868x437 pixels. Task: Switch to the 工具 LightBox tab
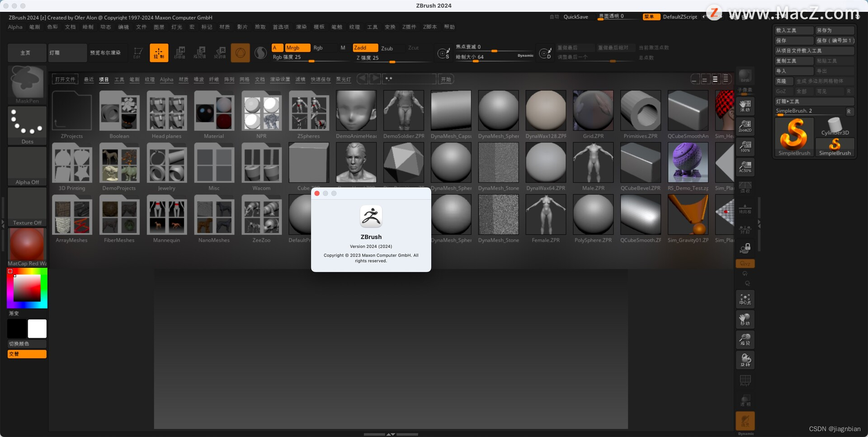point(119,79)
